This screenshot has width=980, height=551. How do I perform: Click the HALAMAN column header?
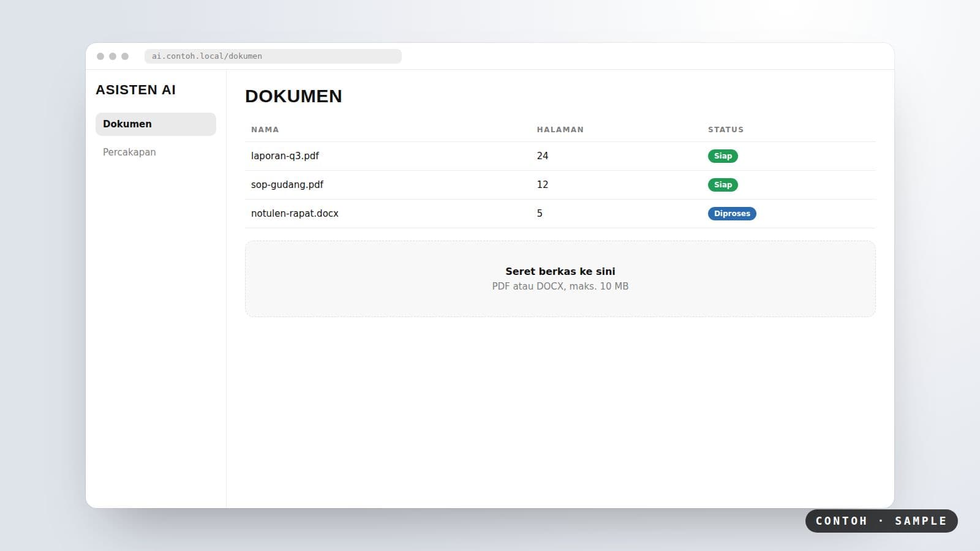tap(560, 130)
